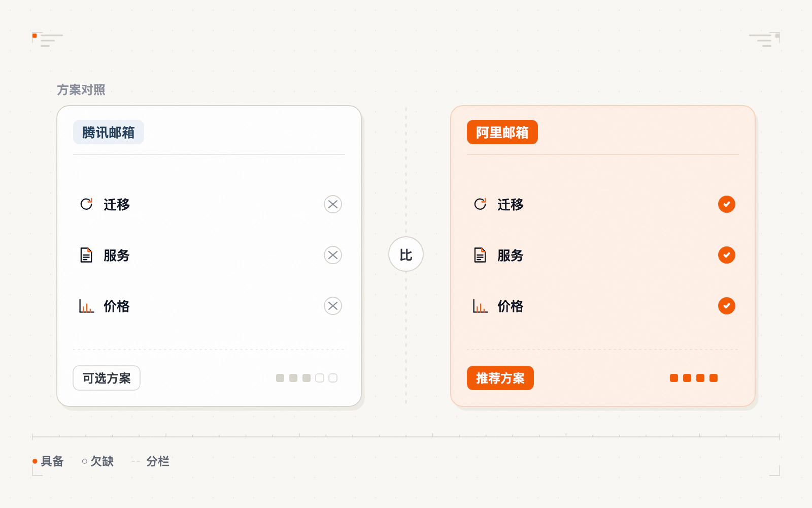Screen dimensions: 812x508
Task: Click the document icon beside 服务 in 阿里邮箱
Action: click(x=480, y=255)
